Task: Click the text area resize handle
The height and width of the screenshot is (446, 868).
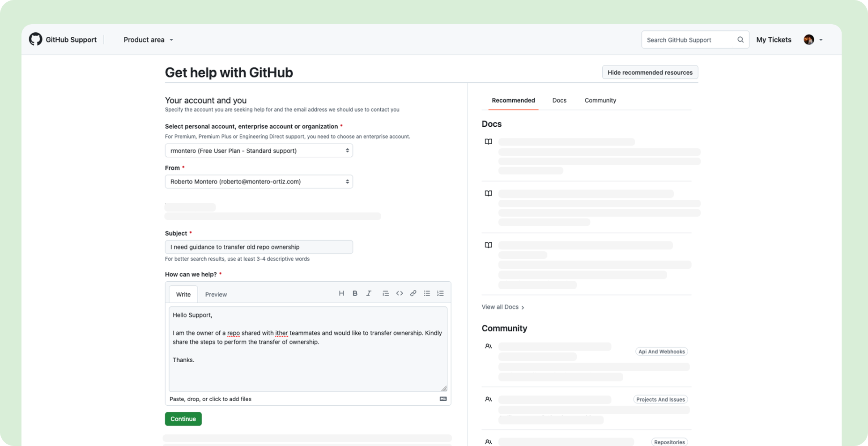Action: click(444, 388)
